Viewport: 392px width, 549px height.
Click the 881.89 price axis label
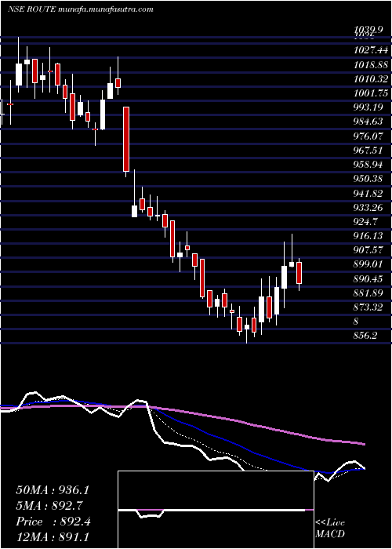coord(369,293)
